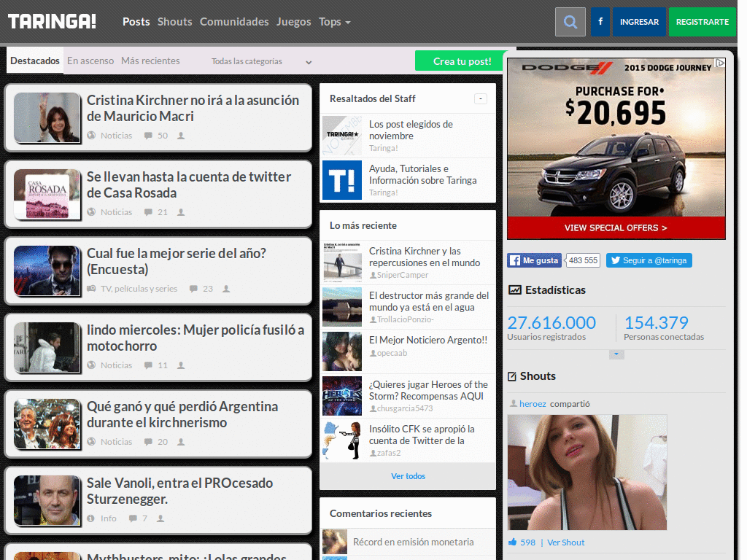Switch to the En ascenso tab
The height and width of the screenshot is (560, 747).
90,61
